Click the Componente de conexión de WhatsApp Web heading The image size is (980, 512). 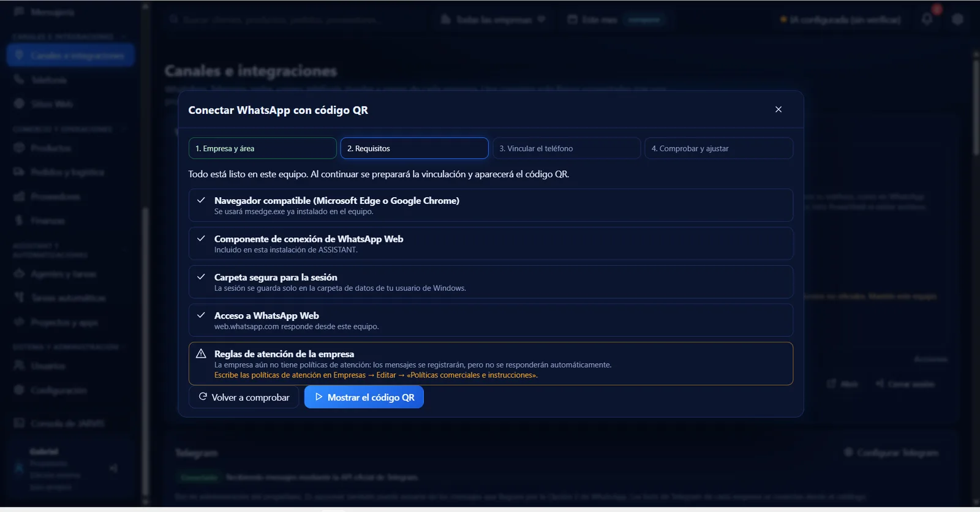pos(309,239)
